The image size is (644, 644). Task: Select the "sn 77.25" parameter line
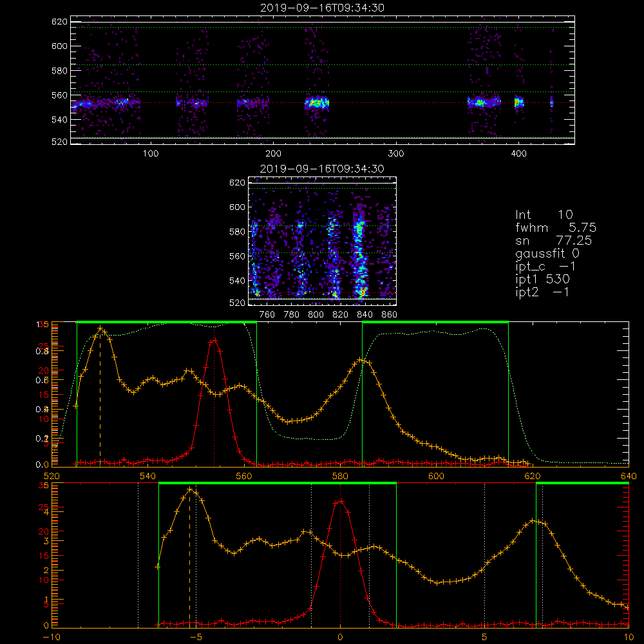coord(553,241)
